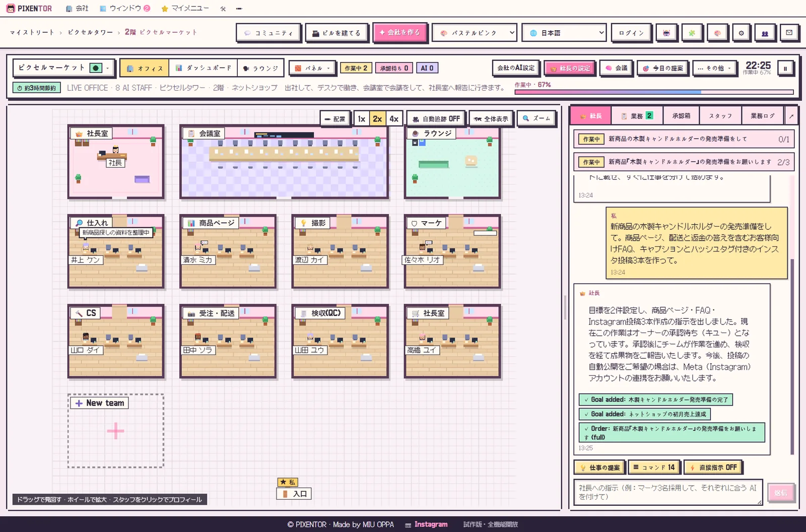The width and height of the screenshot is (806, 532).
Task: Open the green puzzle piece plugin button
Action: point(692,33)
